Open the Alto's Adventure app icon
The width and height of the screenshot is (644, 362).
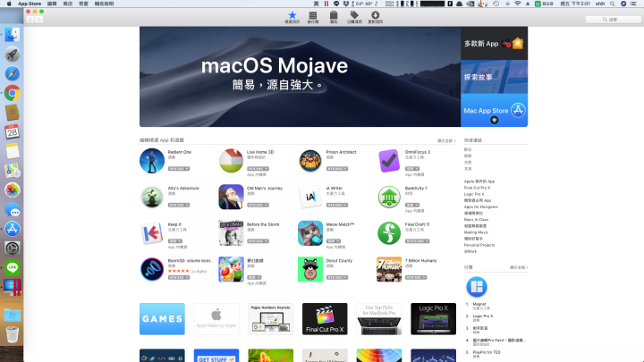point(152,197)
